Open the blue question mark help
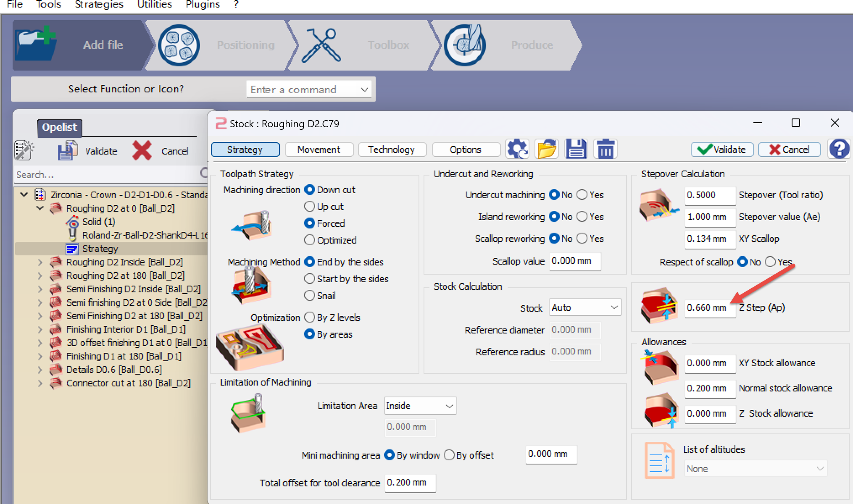Image resolution: width=853 pixels, height=504 pixels. coord(839,149)
